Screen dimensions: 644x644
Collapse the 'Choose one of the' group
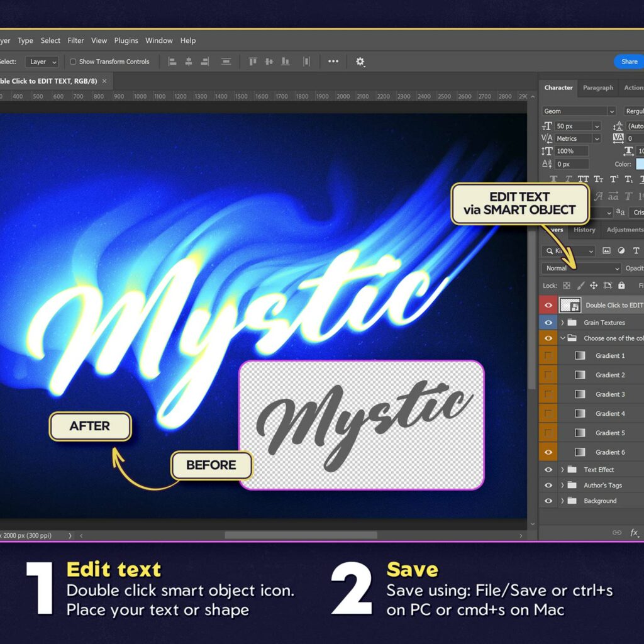coord(563,338)
